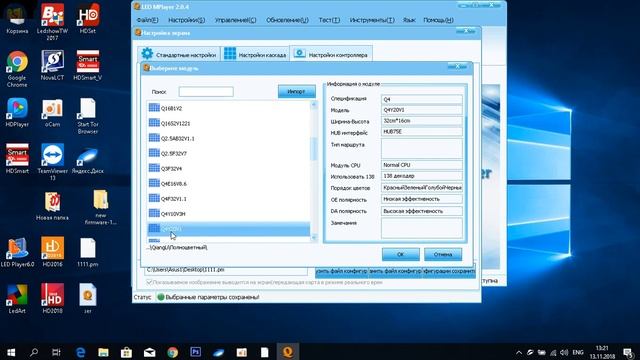Viewport: 640px width, 360px height.
Task: Open Photoshop from the taskbar
Action: (x=196, y=352)
